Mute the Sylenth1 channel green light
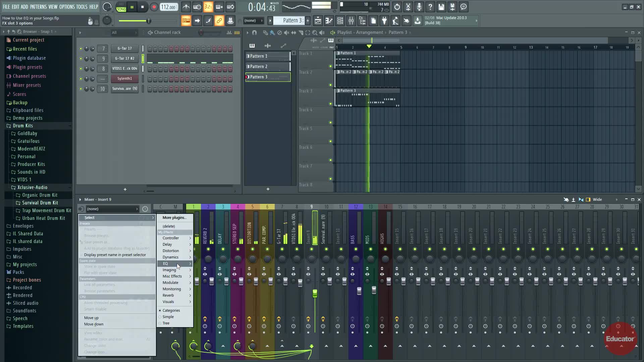 click(80, 79)
